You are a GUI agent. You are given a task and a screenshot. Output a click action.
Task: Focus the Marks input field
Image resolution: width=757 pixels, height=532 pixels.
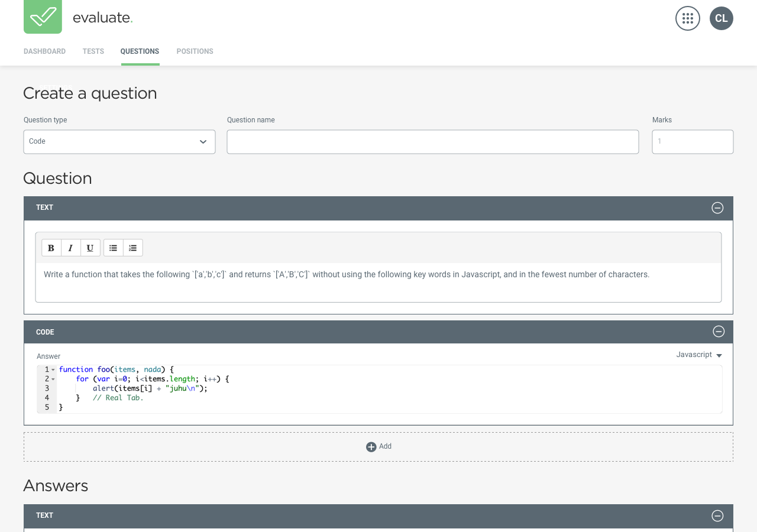pos(693,142)
